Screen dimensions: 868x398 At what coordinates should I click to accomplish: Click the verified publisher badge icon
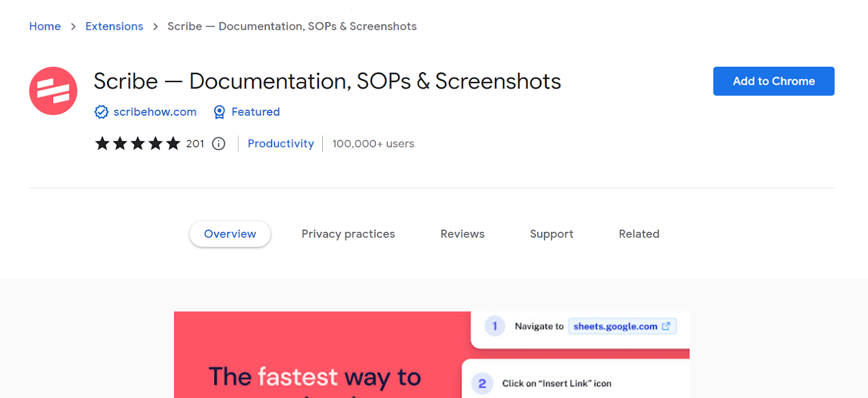tap(101, 112)
